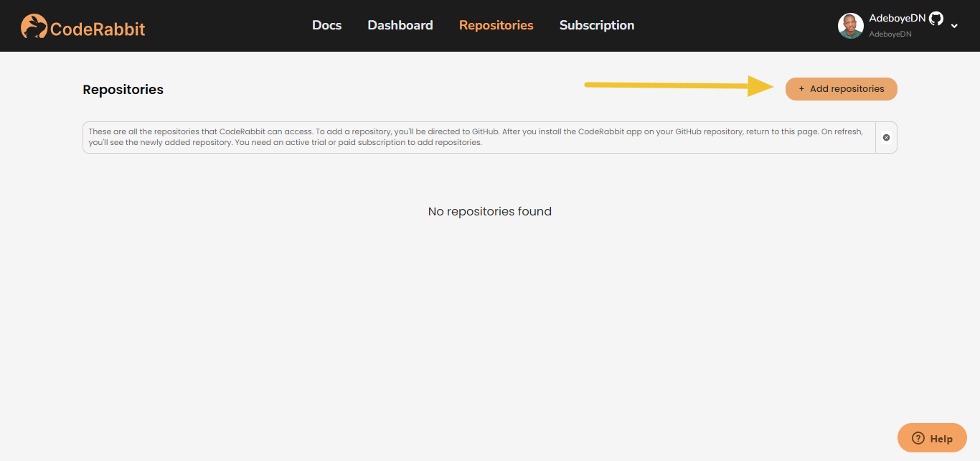Click the GitHub octocat icon
This screenshot has width=980, height=461.
pyautogui.click(x=936, y=19)
